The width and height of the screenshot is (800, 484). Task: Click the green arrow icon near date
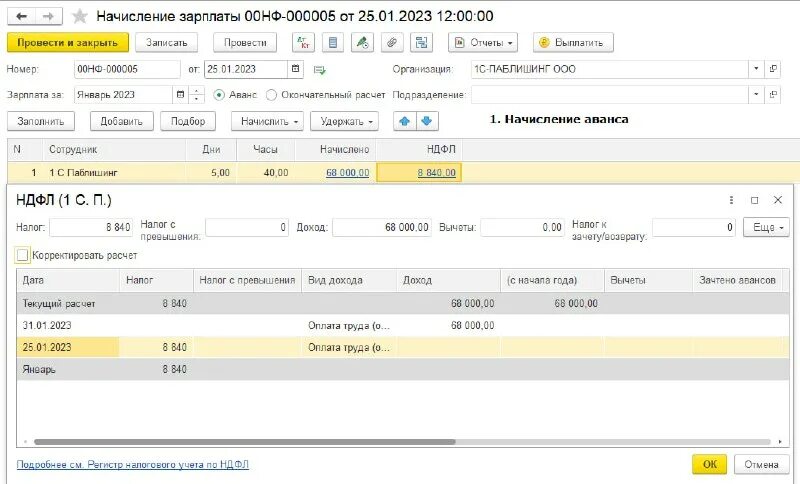(320, 70)
